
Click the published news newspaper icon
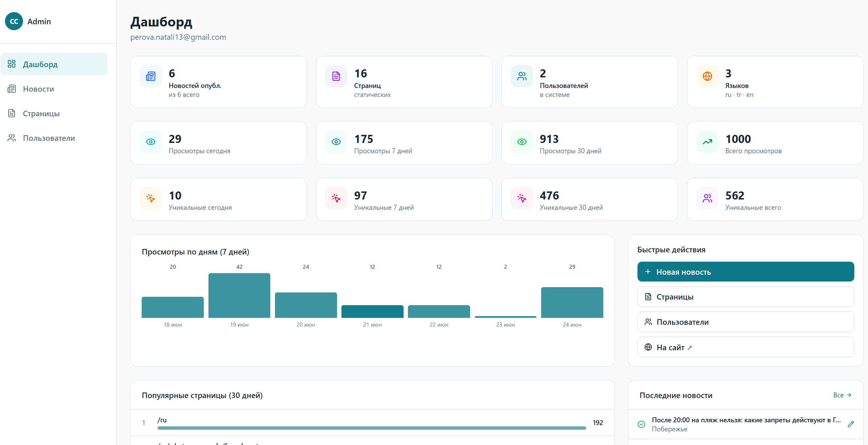[151, 76]
